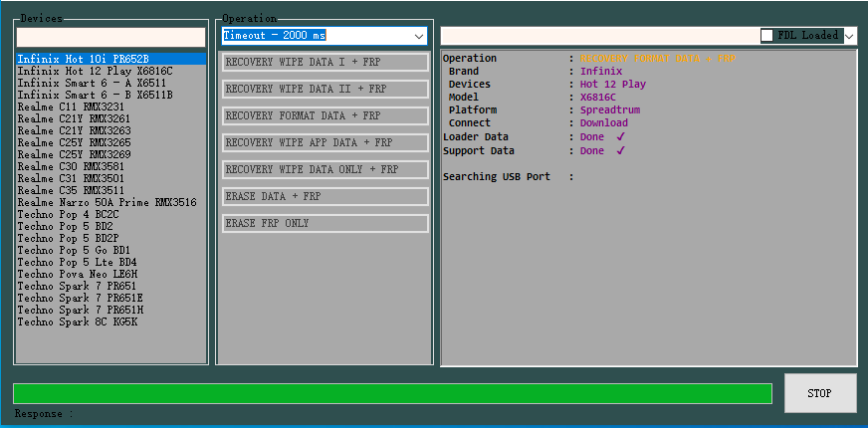Click RECOVERY WIPE APP DATA + FRP button
Viewport: 868px width, 428px height.
325,143
